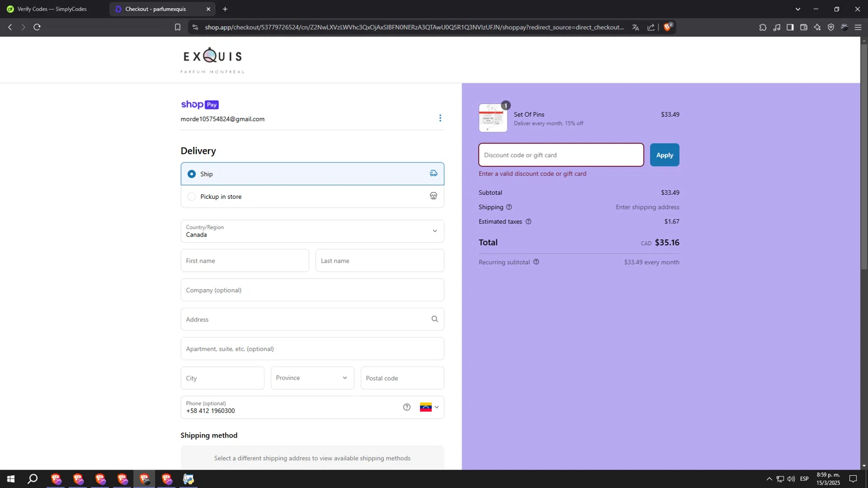This screenshot has width=868, height=488.
Task: Open the Country/Region dropdown
Action: pyautogui.click(x=312, y=231)
